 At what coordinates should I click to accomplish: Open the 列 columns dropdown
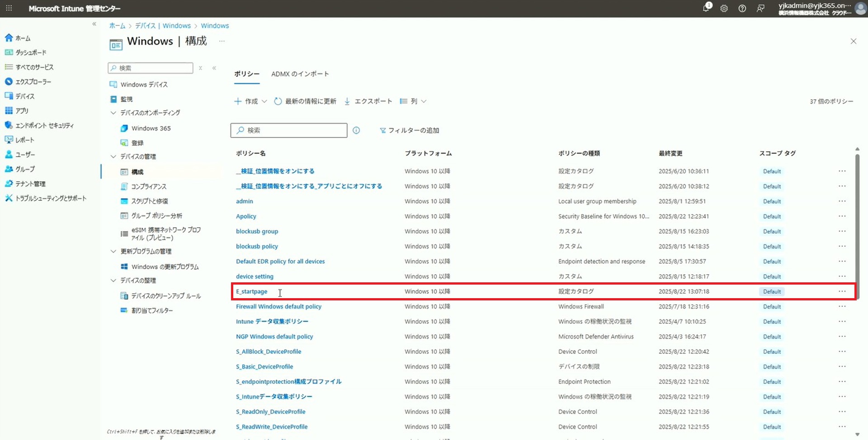(413, 101)
